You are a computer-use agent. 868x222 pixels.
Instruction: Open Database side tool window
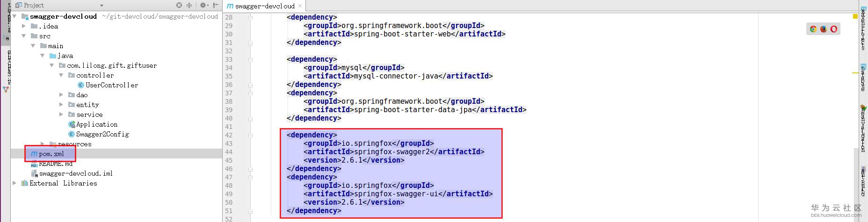863,77
